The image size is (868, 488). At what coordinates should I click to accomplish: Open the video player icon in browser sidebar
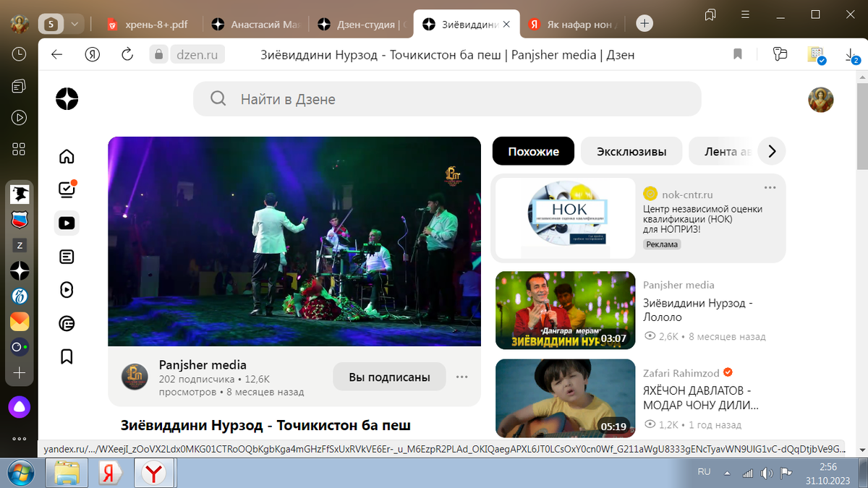pyautogui.click(x=20, y=117)
